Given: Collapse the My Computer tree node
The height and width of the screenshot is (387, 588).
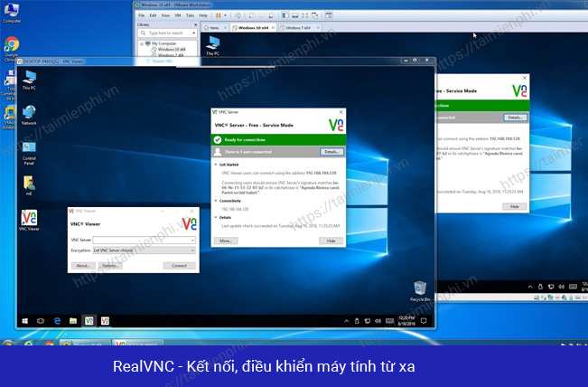Looking at the screenshot, I should (142, 43).
